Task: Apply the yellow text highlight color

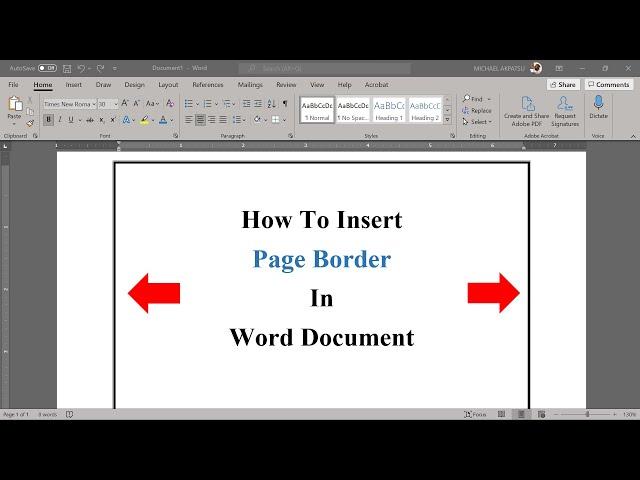Action: point(144,120)
